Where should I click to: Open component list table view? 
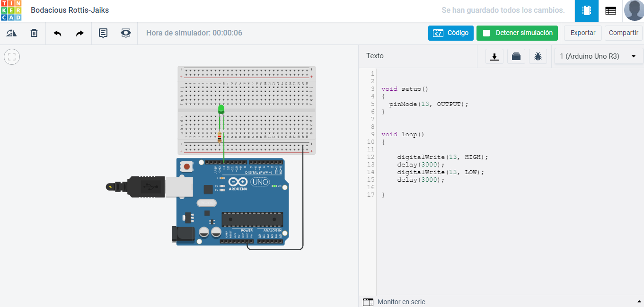[610, 10]
